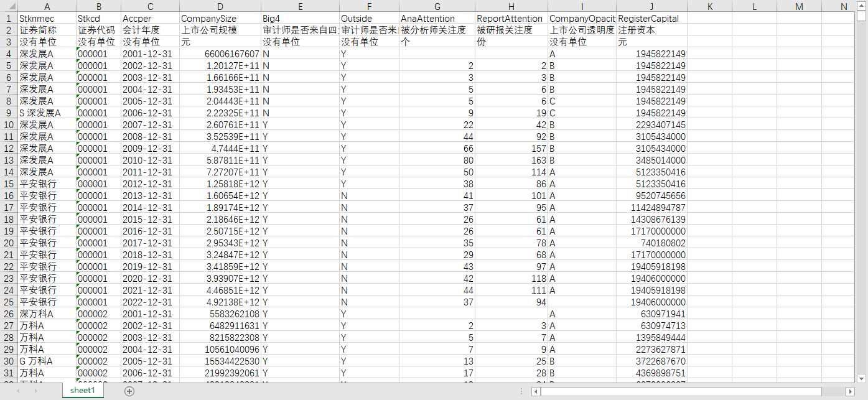Select cell containing 21992392061
The height and width of the screenshot is (400, 868).
pos(220,373)
